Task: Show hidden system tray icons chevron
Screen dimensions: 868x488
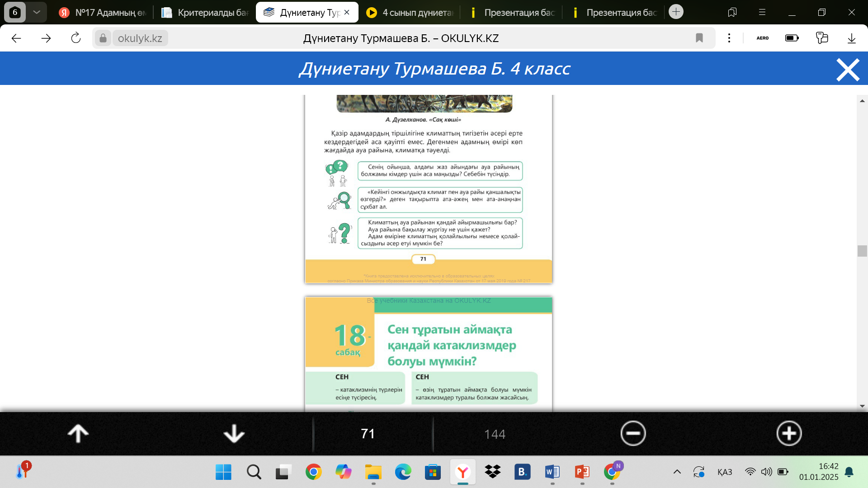Action: [x=677, y=472]
